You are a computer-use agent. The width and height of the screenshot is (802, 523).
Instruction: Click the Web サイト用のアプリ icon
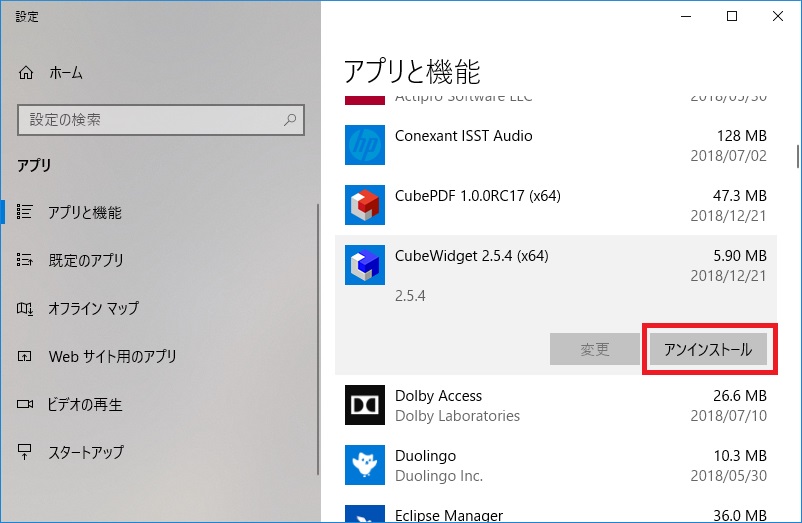pos(25,356)
